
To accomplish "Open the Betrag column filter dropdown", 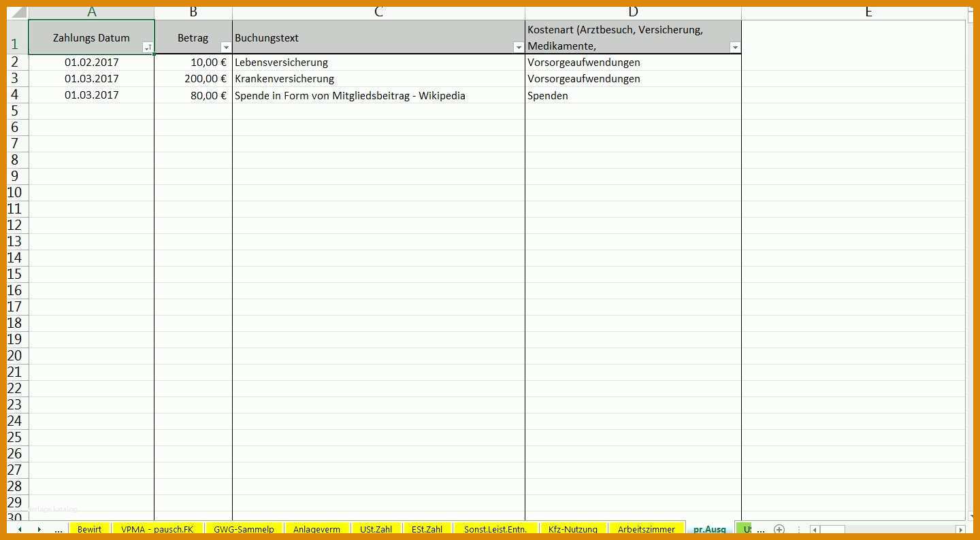I will 226,48.
